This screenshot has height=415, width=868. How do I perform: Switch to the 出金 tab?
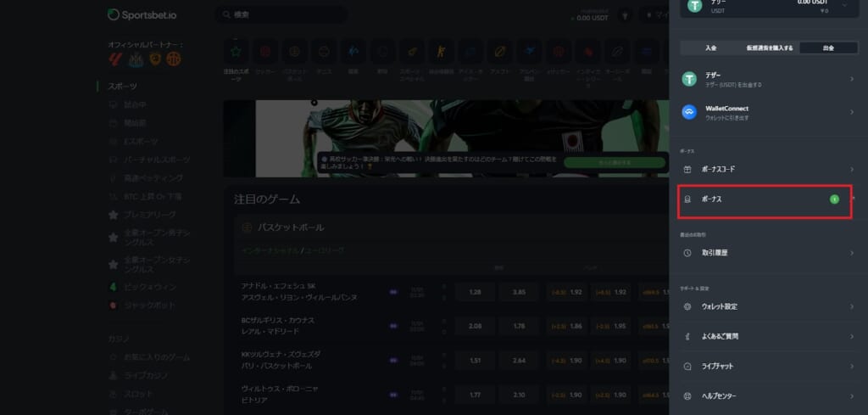[x=829, y=48]
